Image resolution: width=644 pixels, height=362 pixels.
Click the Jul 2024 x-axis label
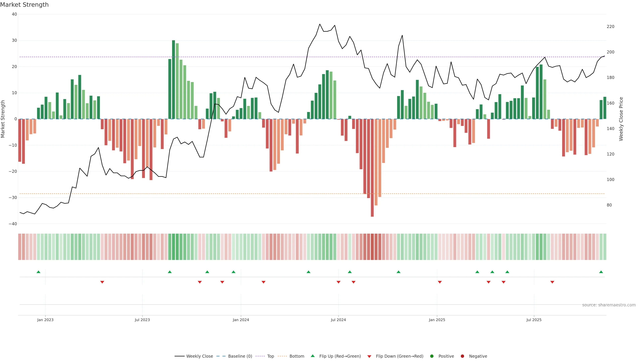(338, 320)
